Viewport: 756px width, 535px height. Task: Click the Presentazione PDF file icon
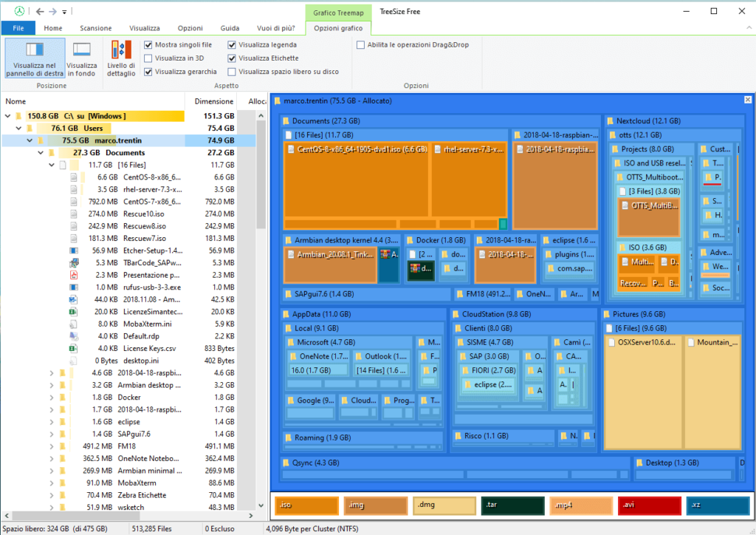74,275
